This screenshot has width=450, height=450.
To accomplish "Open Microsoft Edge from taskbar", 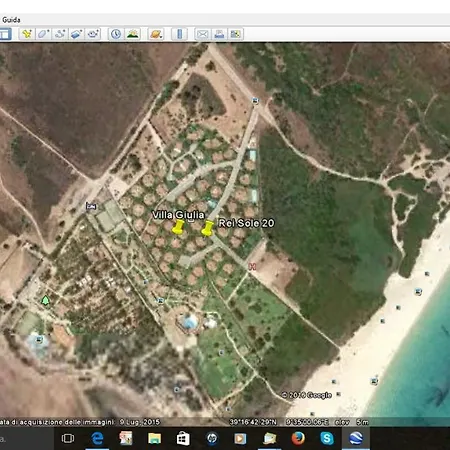I will pos(97,438).
